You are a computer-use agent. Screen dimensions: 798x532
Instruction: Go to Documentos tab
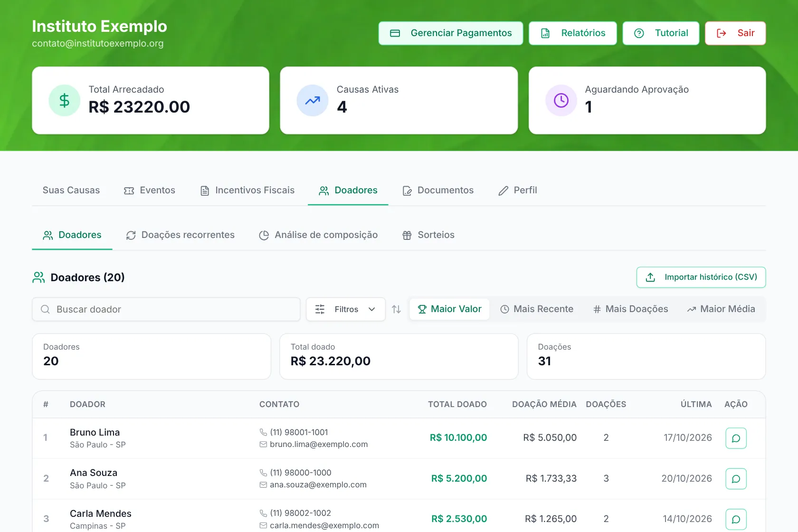coord(438,190)
